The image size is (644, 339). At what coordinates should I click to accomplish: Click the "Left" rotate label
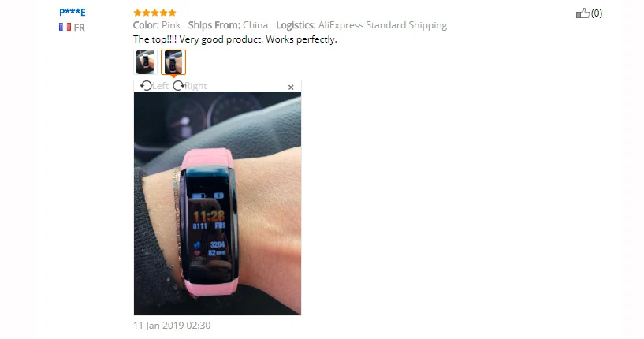pos(160,86)
